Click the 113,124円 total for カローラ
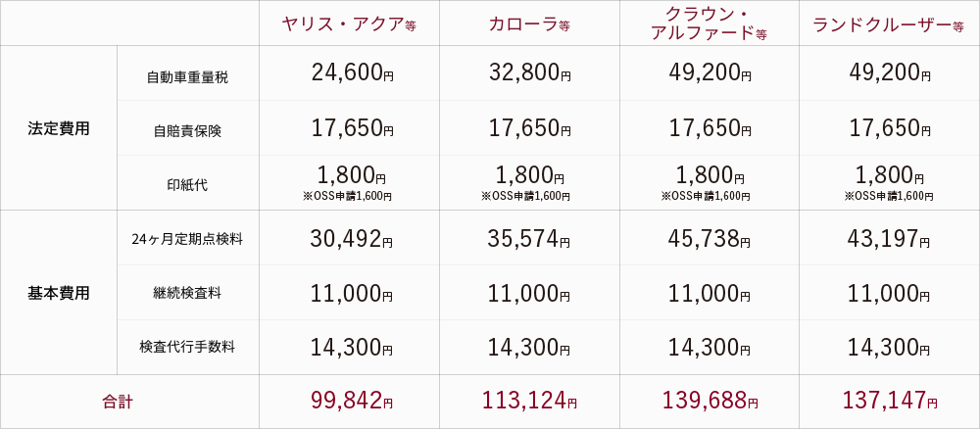This screenshot has height=429, width=980. click(x=529, y=401)
